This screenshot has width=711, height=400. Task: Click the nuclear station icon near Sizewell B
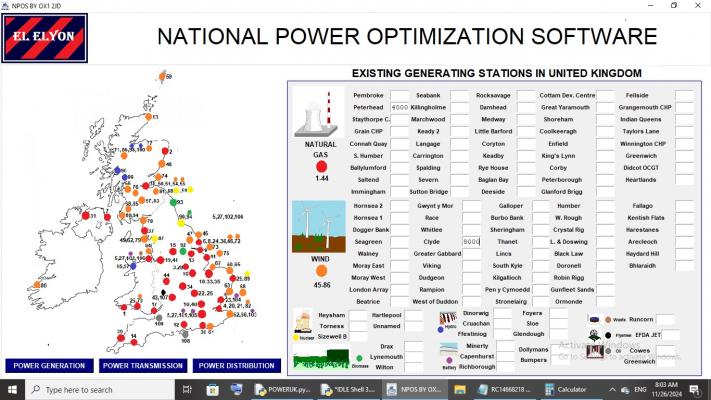(306, 324)
